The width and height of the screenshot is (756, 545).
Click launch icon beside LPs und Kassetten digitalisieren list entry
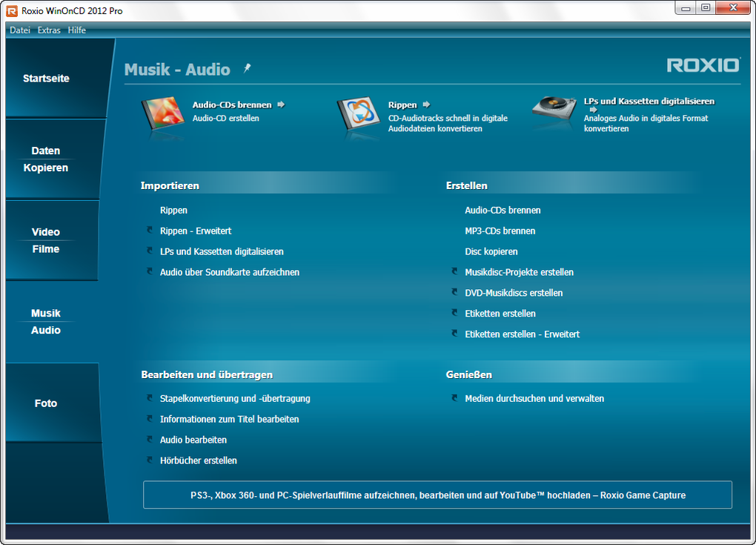150,251
